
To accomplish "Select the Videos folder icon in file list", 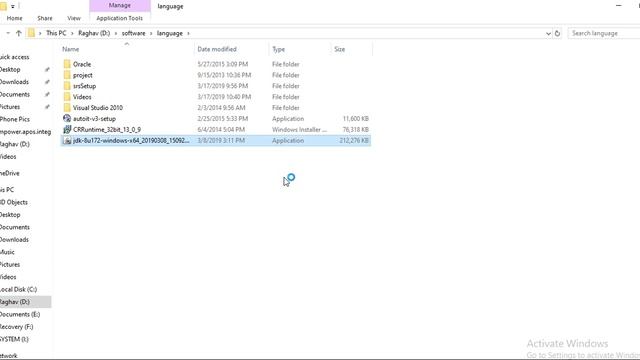I will tap(67, 97).
